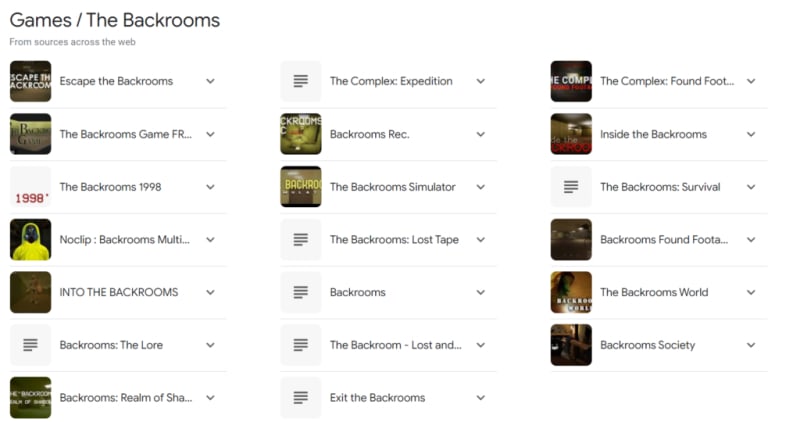Open The Backrooms Game FREE Edition entry title
Viewport: 800px width, 422px height.
[x=124, y=134]
